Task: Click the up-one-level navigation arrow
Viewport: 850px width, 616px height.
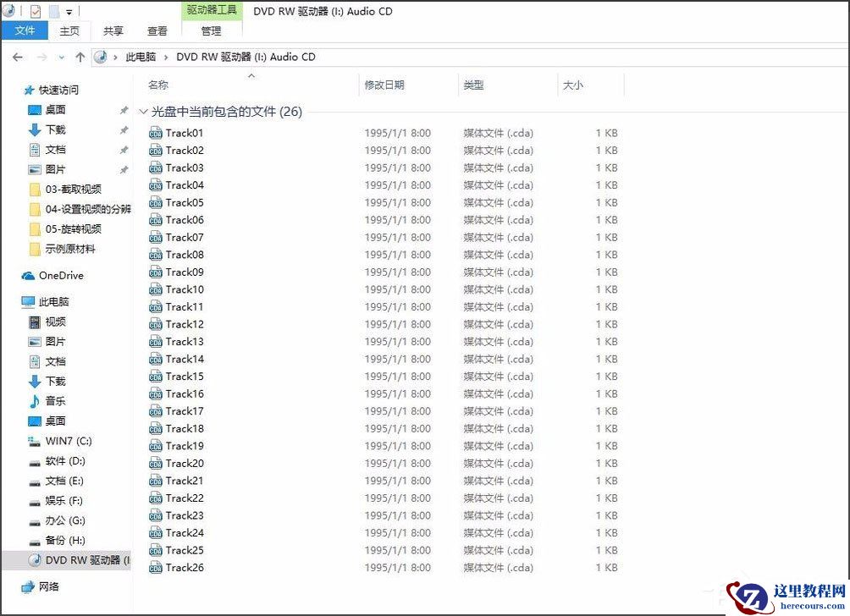Action: 80,56
